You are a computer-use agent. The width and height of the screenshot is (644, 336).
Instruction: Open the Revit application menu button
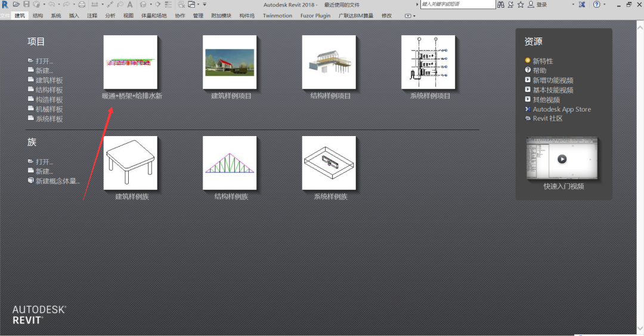[x=5, y=5]
